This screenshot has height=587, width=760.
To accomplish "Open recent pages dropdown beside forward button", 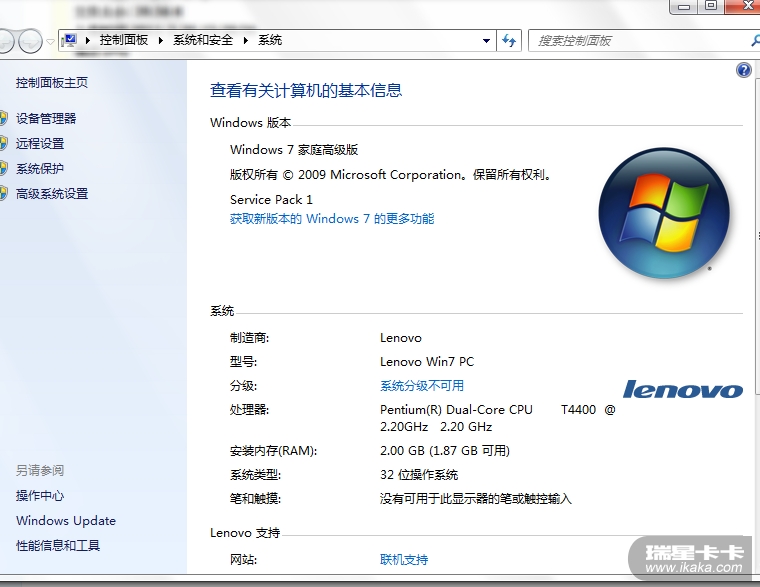I will pyautogui.click(x=50, y=42).
